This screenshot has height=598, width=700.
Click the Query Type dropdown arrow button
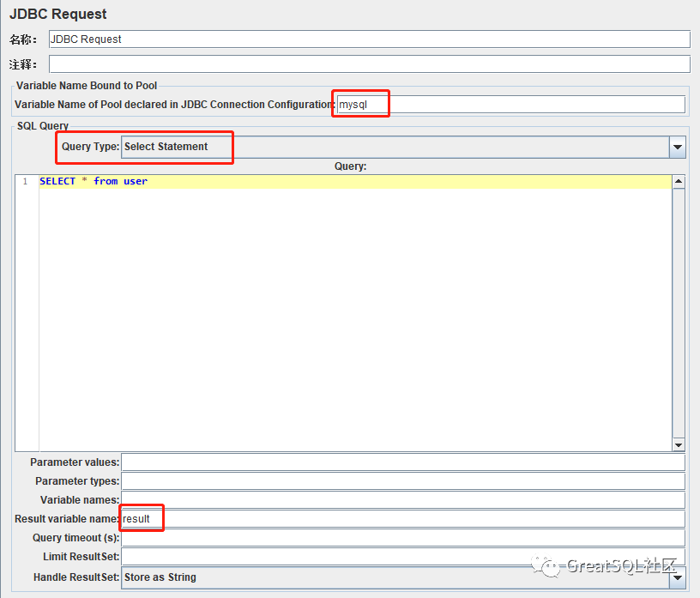pos(677,147)
